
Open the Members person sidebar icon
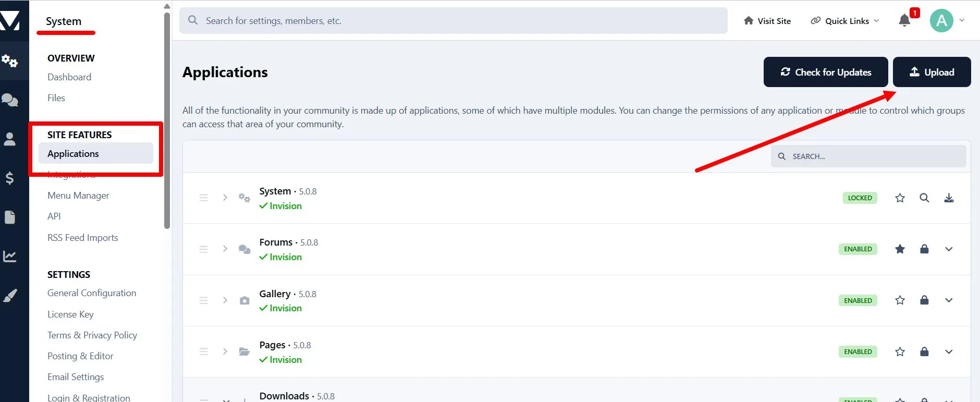click(x=10, y=139)
